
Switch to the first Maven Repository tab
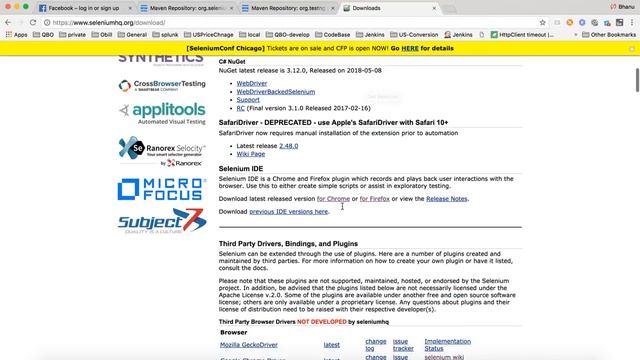click(x=187, y=8)
